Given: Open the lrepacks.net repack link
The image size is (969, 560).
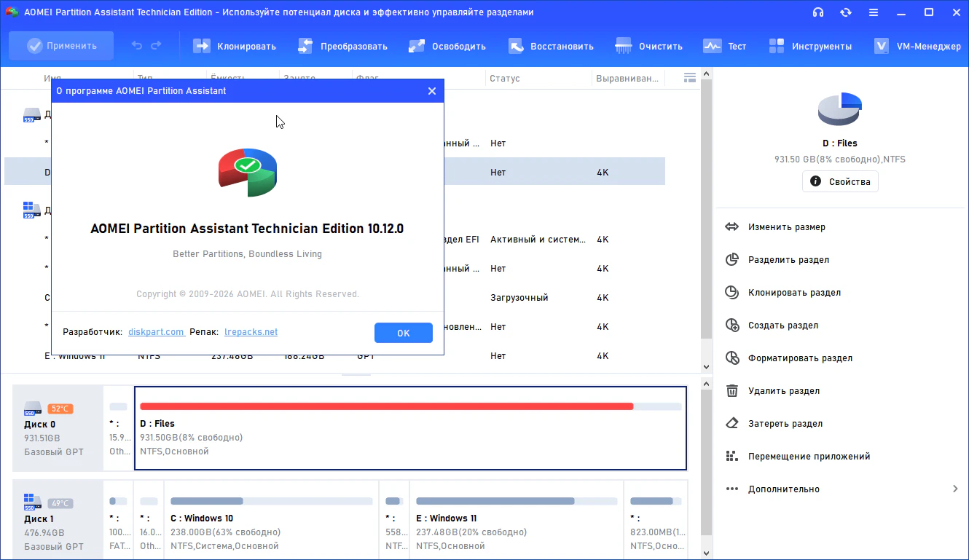Looking at the screenshot, I should point(251,332).
